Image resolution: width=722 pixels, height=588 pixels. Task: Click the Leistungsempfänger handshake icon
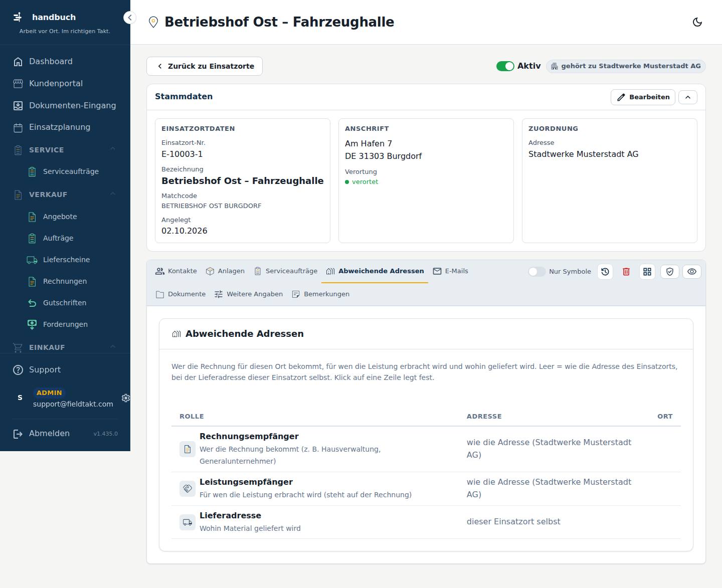click(188, 489)
